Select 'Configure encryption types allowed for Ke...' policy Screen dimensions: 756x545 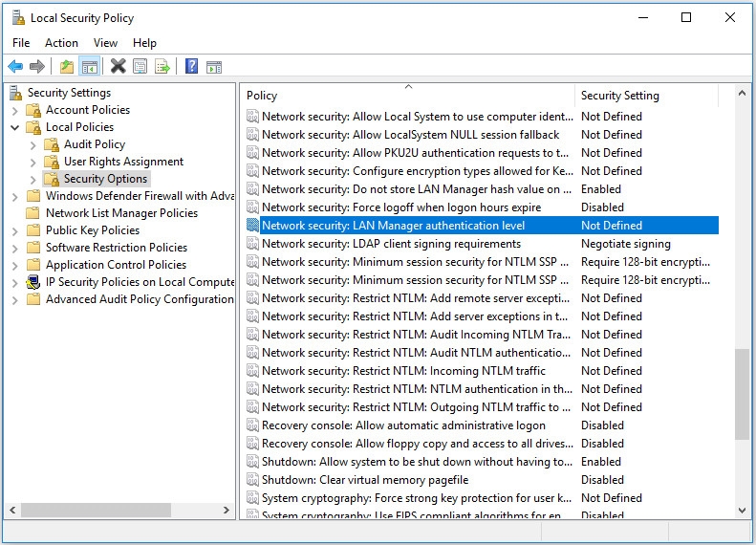click(x=482, y=171)
